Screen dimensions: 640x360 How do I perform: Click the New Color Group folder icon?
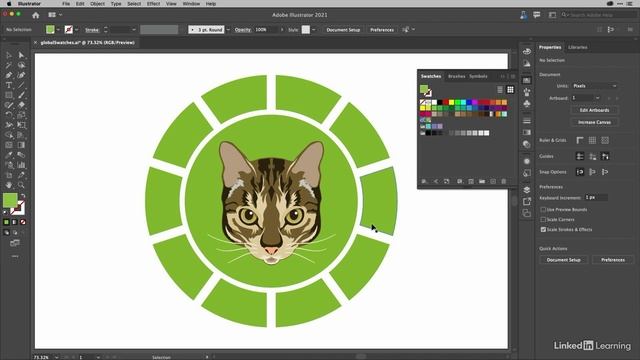click(482, 181)
